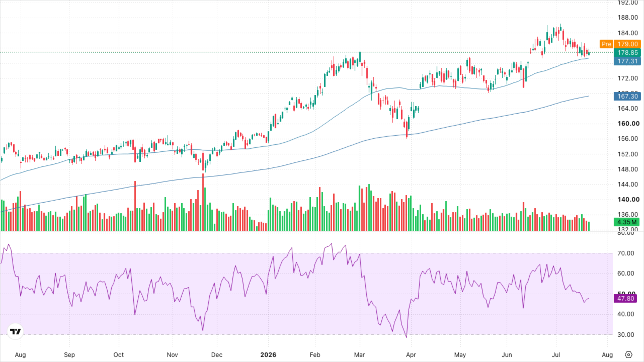Image resolution: width=644 pixels, height=362 pixels.
Task: Click the 184.00 price scale label
Action: (x=628, y=33)
